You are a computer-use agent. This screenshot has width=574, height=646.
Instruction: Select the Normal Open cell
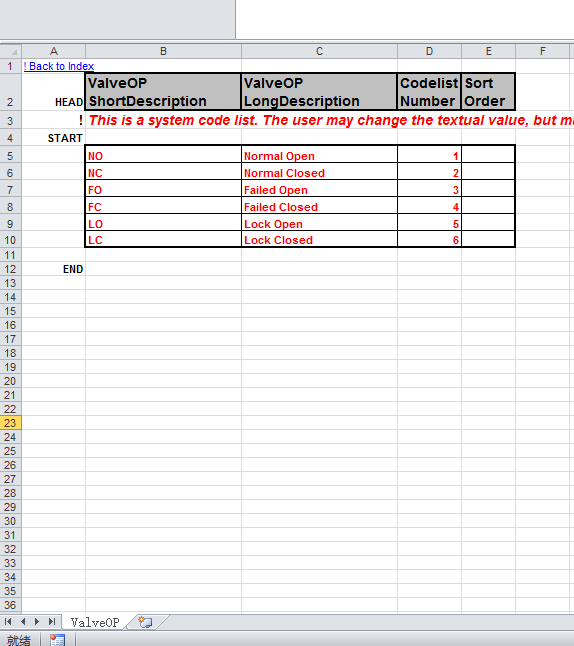tap(319, 154)
